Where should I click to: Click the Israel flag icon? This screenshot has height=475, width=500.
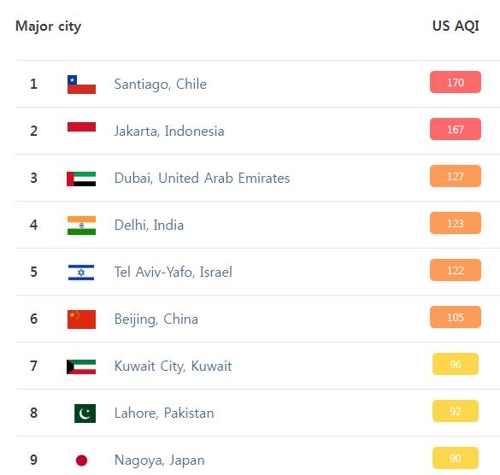(x=81, y=272)
